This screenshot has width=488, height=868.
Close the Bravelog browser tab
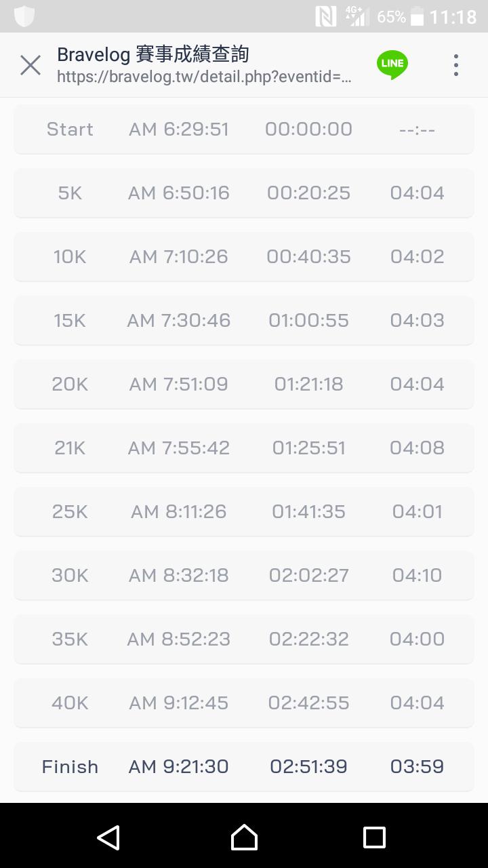(30, 65)
